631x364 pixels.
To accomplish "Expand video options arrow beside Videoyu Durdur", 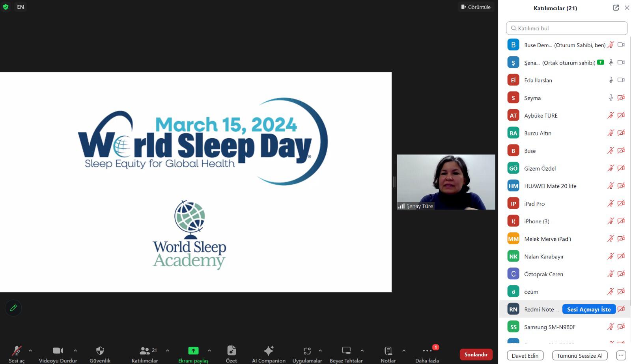I will pos(75,350).
